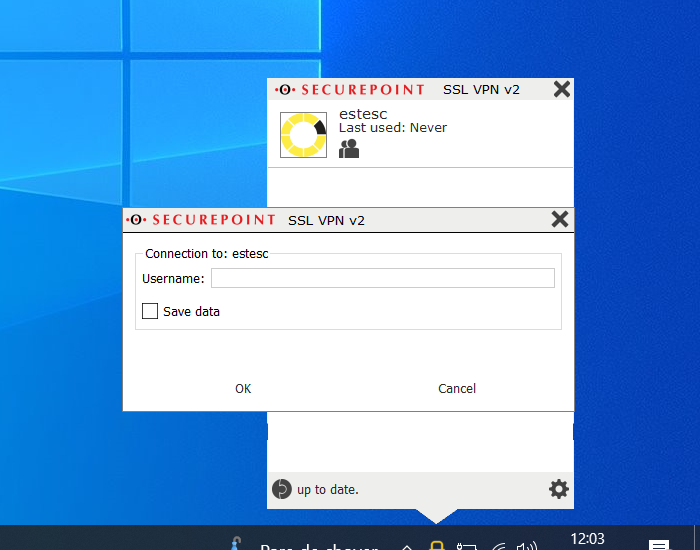Close the main SSL VPN client window

point(562,89)
